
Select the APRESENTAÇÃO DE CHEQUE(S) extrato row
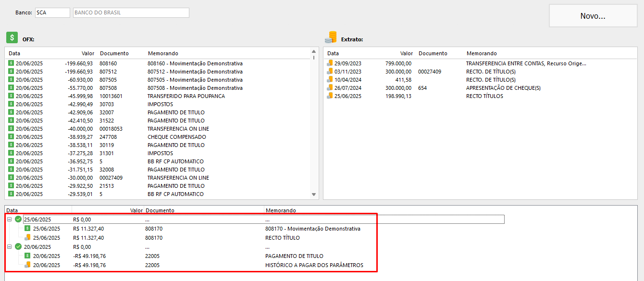(x=480, y=88)
